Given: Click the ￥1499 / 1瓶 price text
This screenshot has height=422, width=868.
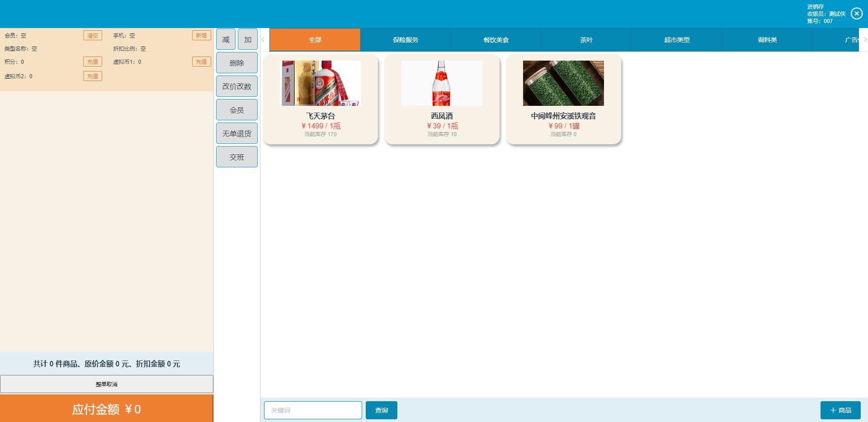Looking at the screenshot, I should 321,126.
